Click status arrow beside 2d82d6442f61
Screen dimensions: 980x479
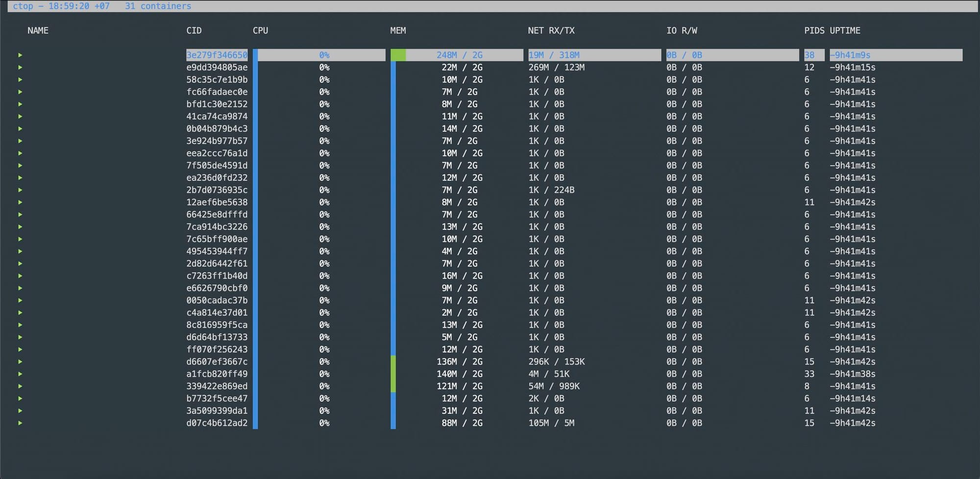pos(20,263)
